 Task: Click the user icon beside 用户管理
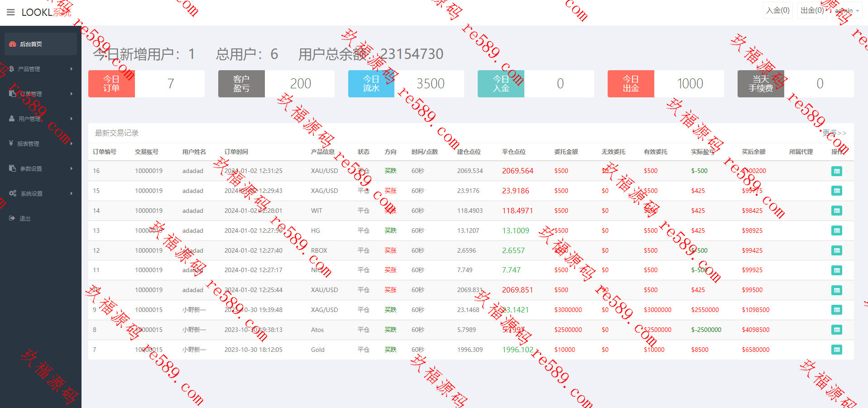click(x=12, y=119)
